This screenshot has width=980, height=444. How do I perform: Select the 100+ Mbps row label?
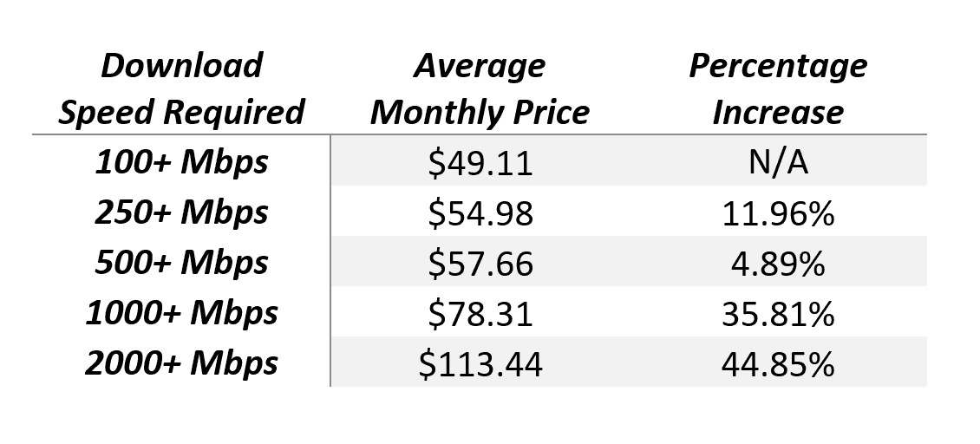point(181,162)
